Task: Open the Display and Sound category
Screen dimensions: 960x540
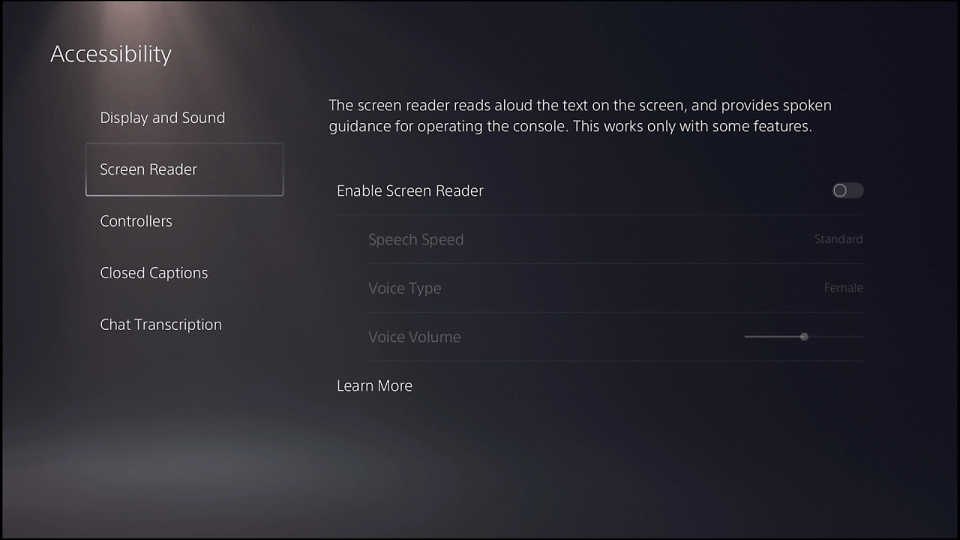Action: pos(162,118)
